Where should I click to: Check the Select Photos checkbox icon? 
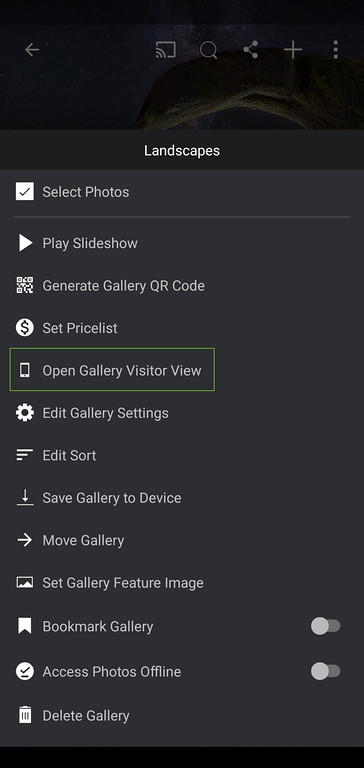click(24, 192)
